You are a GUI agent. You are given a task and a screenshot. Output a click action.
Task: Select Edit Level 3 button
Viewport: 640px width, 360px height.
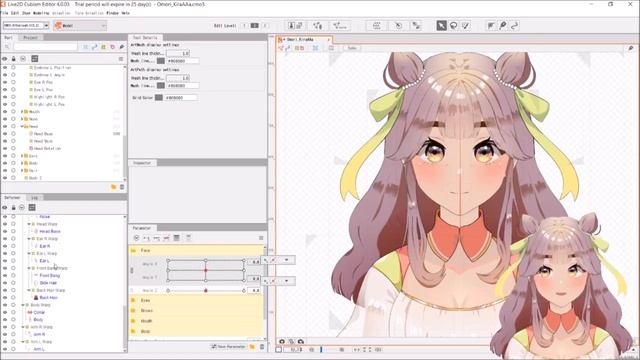264,26
